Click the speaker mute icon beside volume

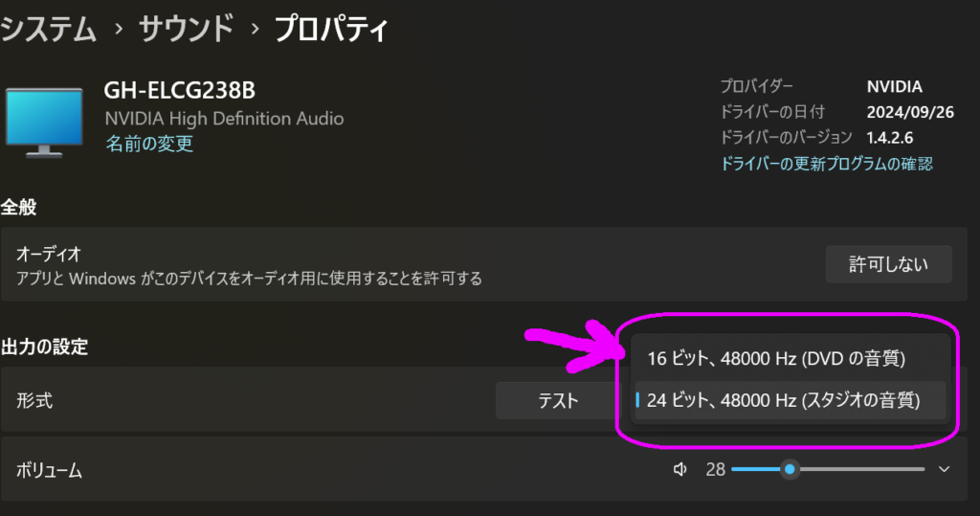click(x=680, y=469)
